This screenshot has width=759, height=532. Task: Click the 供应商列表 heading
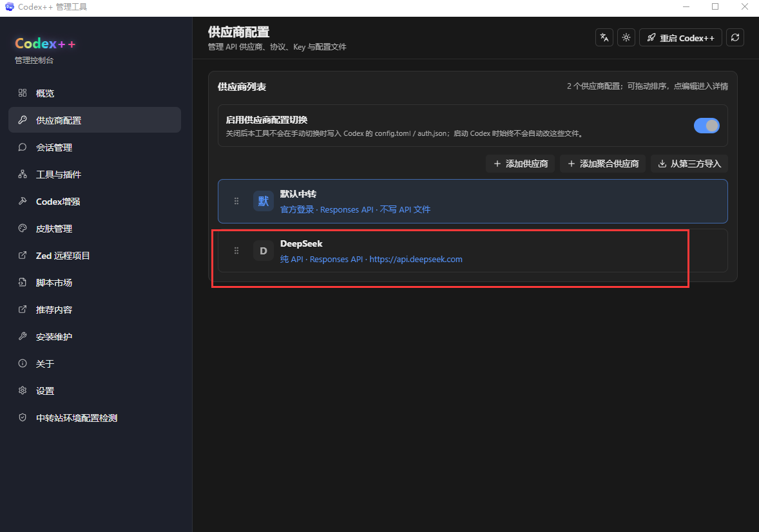tap(242, 87)
